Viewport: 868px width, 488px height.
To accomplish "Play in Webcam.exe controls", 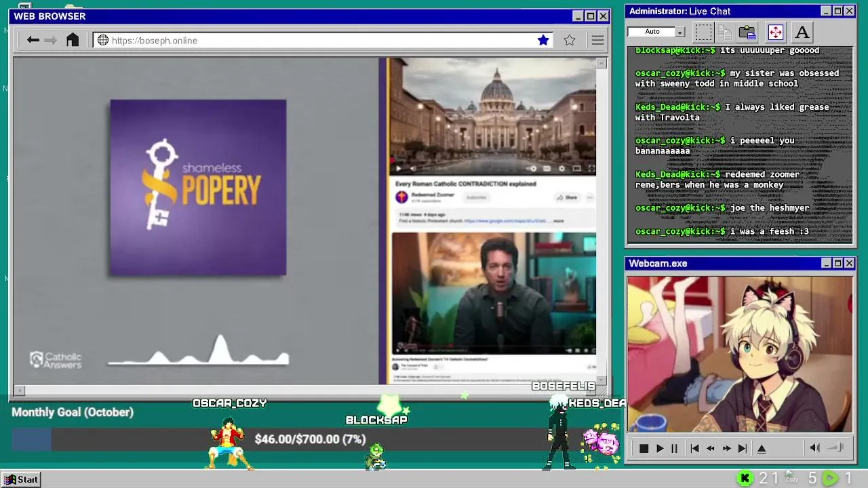I will coord(660,448).
